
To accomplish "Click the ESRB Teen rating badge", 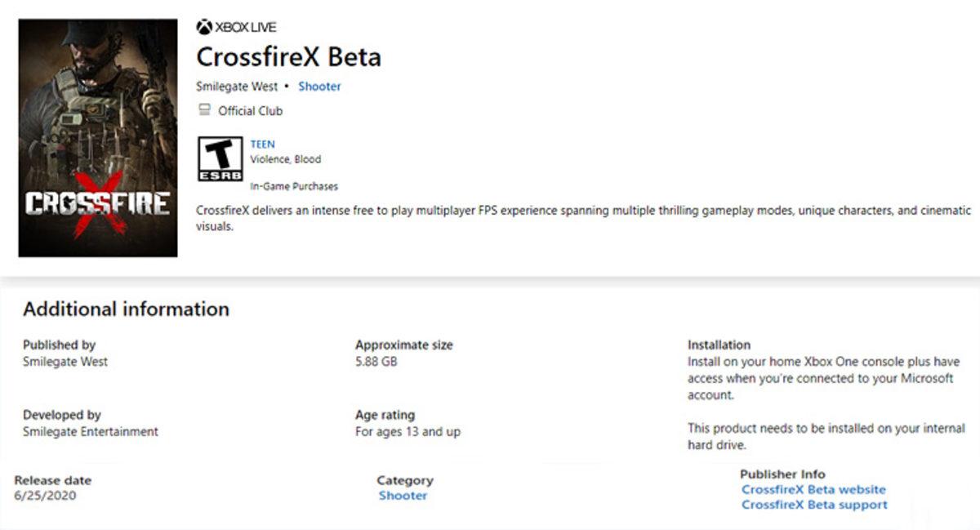I will point(220,158).
